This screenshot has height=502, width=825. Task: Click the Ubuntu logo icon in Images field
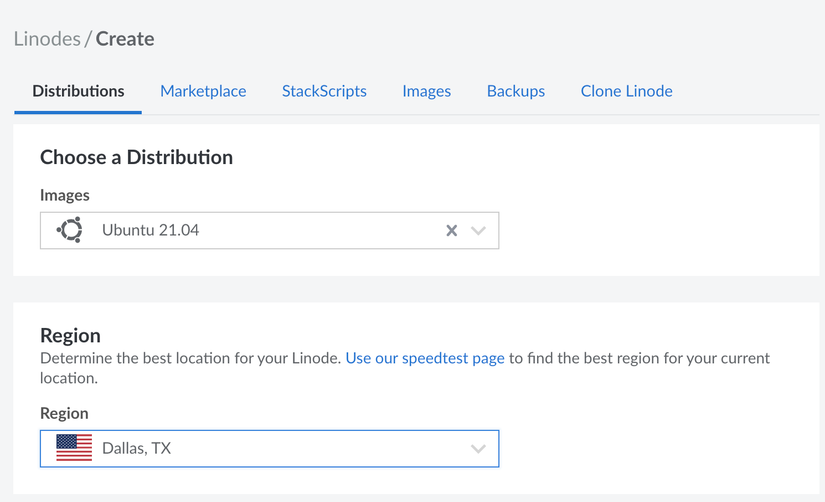70,230
